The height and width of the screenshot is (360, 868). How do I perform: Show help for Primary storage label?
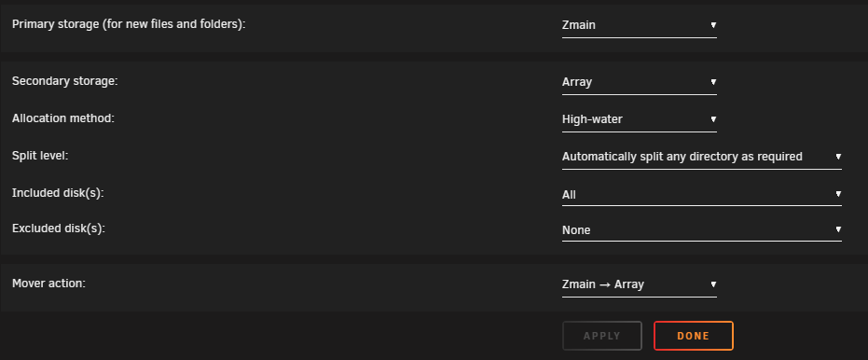point(129,24)
